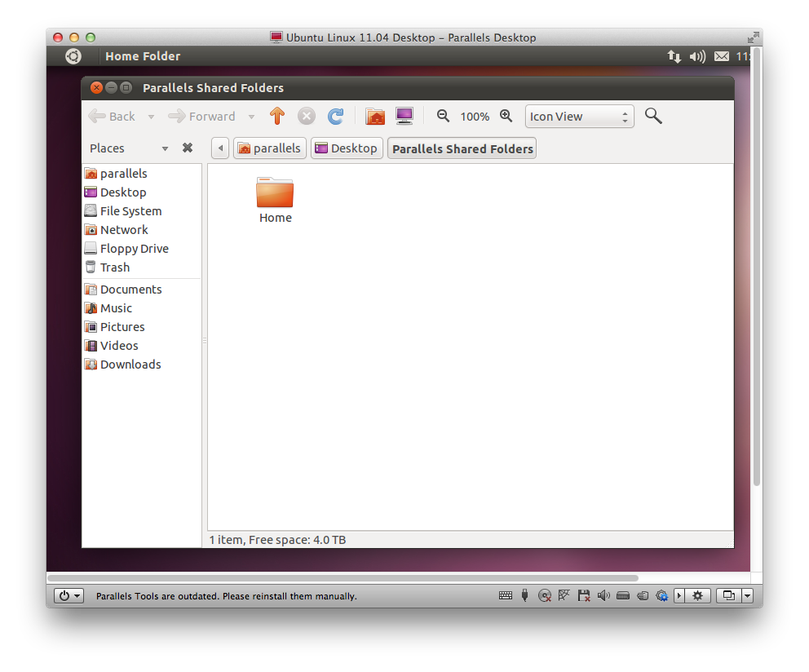The image size is (809, 672).
Task: Click the Forward navigation button
Action: click(202, 116)
